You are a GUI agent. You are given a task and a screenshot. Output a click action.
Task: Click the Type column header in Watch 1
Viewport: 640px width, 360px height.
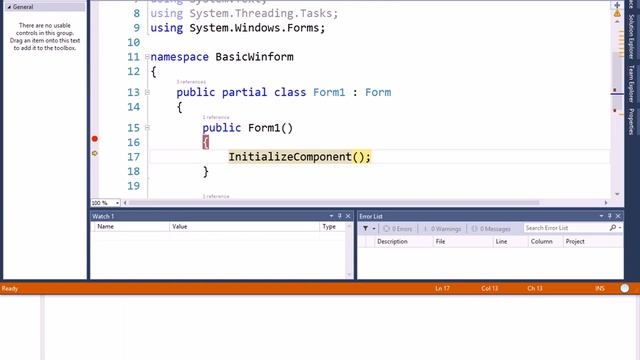coord(332,227)
